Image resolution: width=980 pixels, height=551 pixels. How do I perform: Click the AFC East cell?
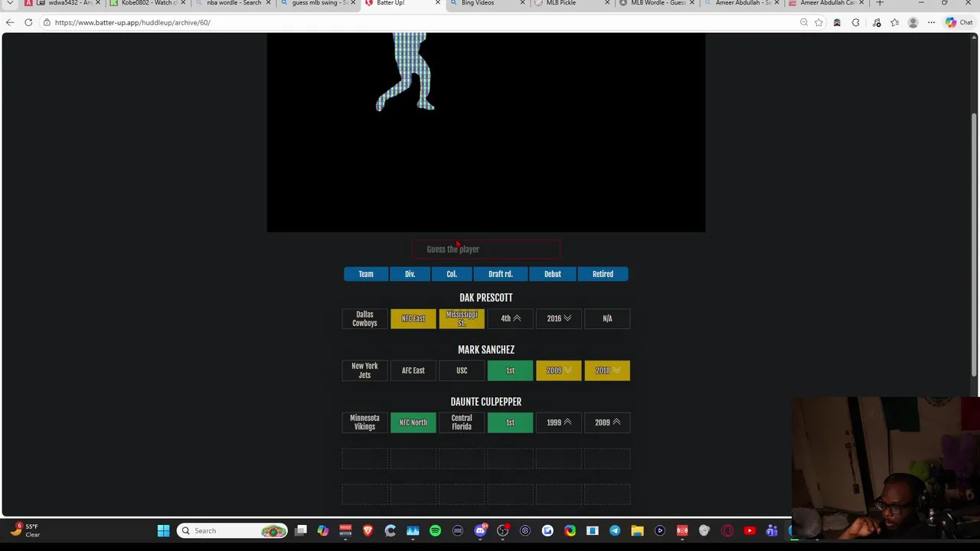pyautogui.click(x=413, y=370)
